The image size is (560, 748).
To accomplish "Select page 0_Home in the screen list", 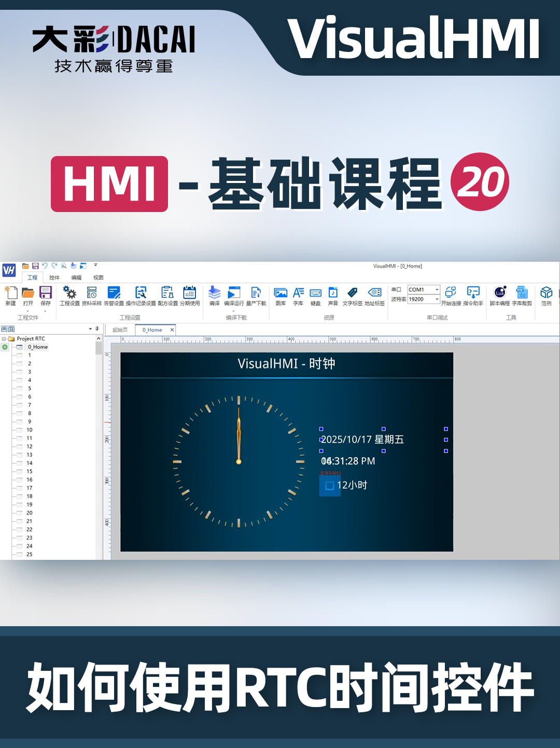I will [x=37, y=347].
